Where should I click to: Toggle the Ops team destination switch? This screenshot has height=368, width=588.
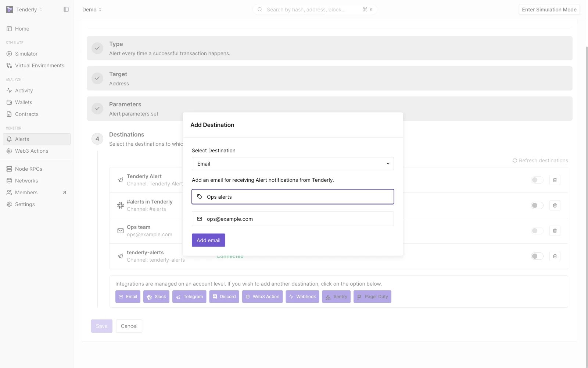(537, 231)
